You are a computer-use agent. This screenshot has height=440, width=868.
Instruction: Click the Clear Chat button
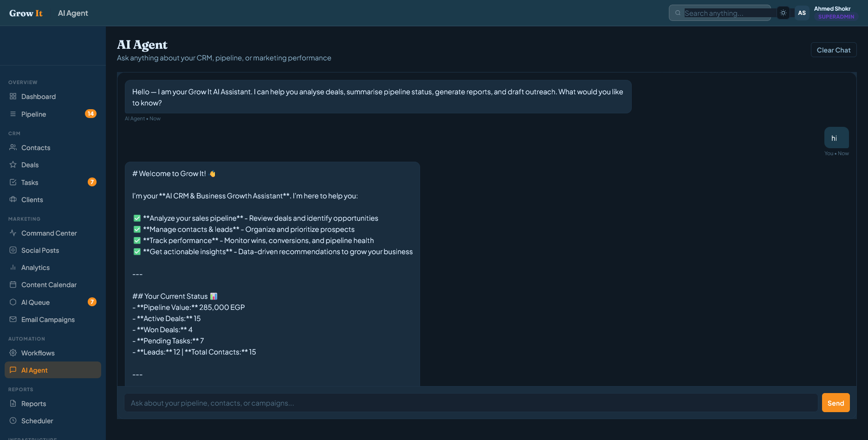point(833,50)
